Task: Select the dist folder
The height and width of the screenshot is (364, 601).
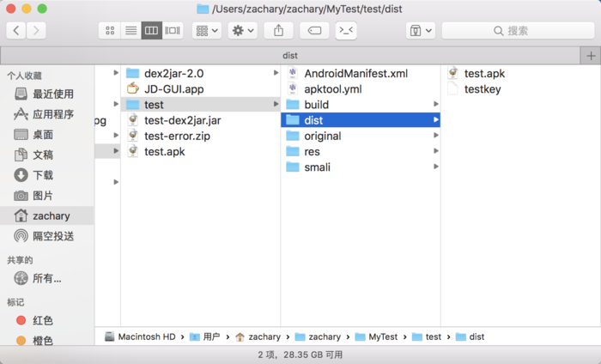Action: (x=361, y=120)
